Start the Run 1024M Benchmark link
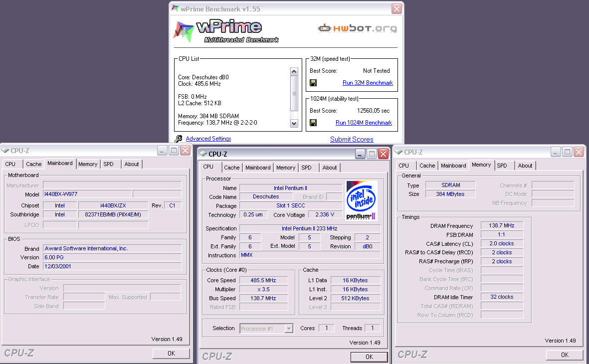Viewport: 589px width, 364px height. (364, 123)
